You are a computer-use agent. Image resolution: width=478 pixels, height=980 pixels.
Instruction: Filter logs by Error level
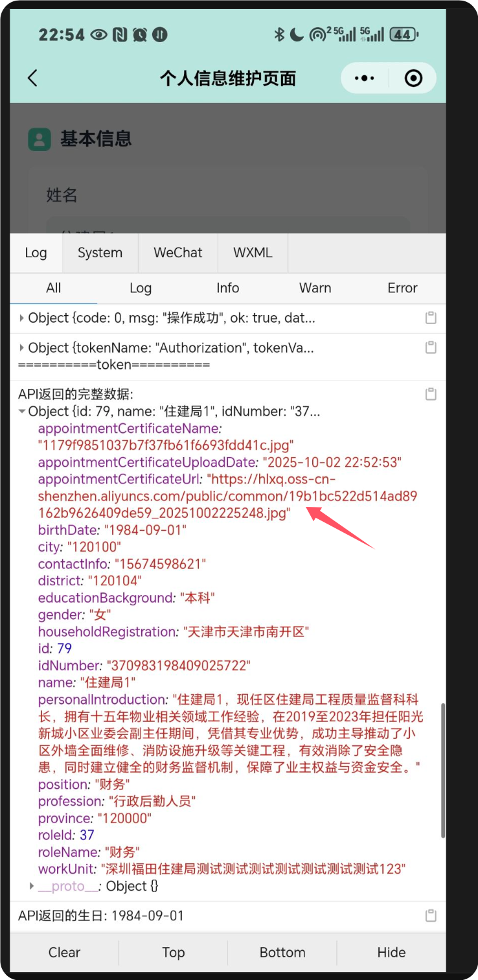tap(402, 288)
